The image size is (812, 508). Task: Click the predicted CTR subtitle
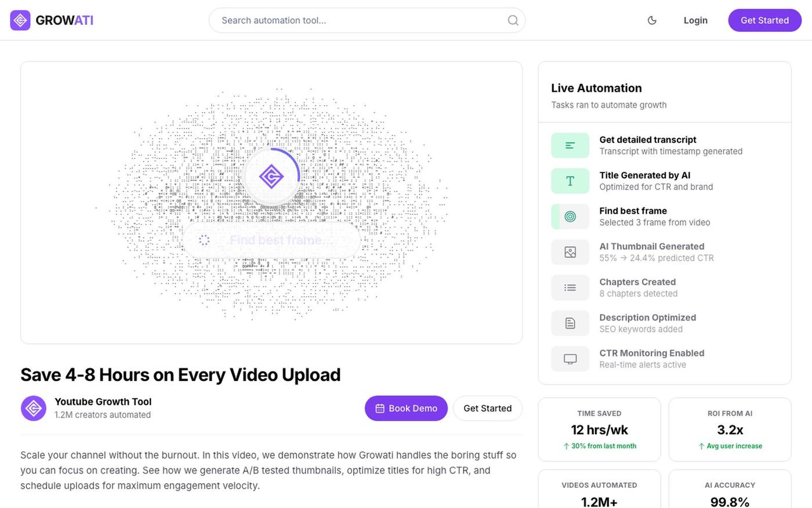(657, 258)
